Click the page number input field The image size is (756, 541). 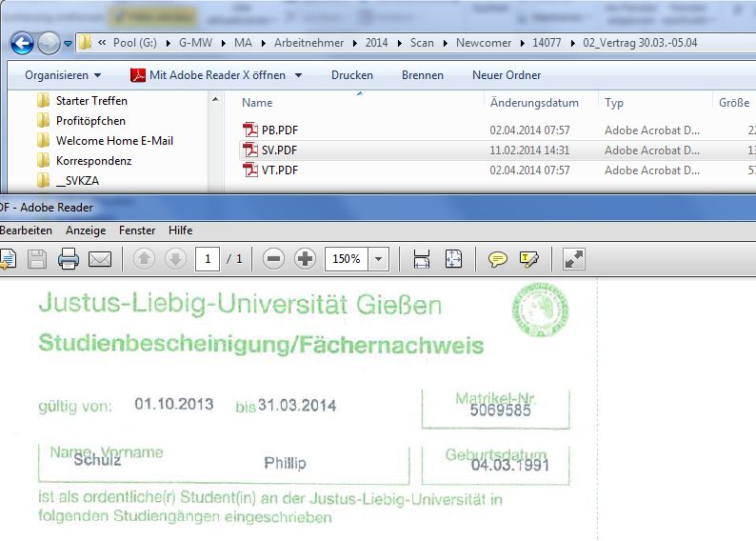pos(208,259)
